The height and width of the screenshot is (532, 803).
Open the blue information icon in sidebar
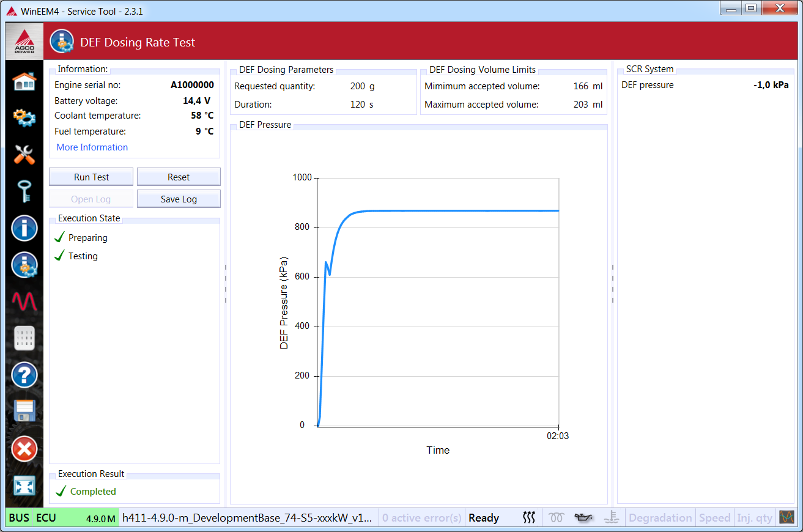point(24,228)
